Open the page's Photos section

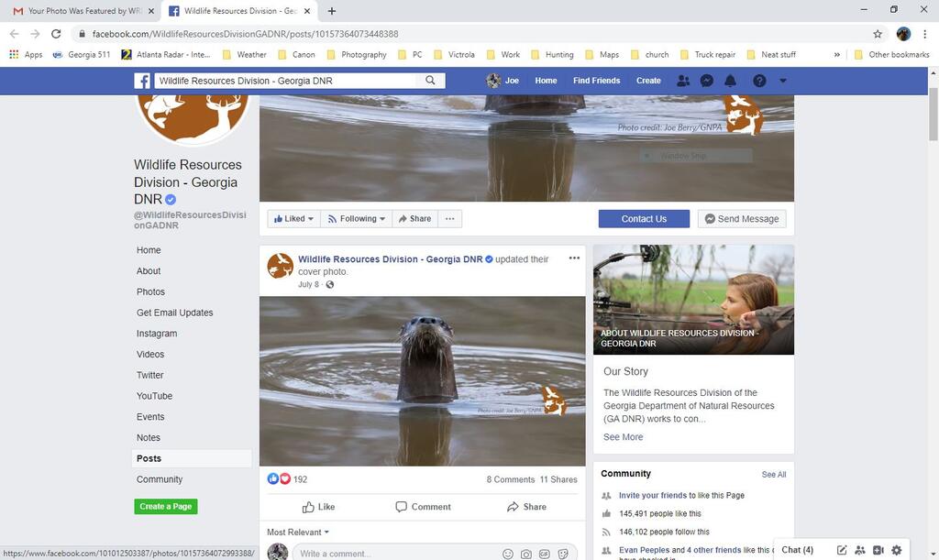(150, 292)
